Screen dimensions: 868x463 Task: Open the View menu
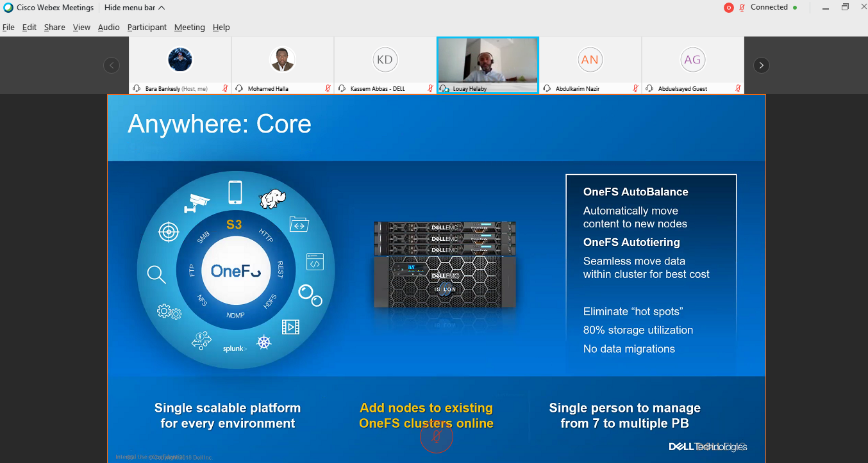81,28
